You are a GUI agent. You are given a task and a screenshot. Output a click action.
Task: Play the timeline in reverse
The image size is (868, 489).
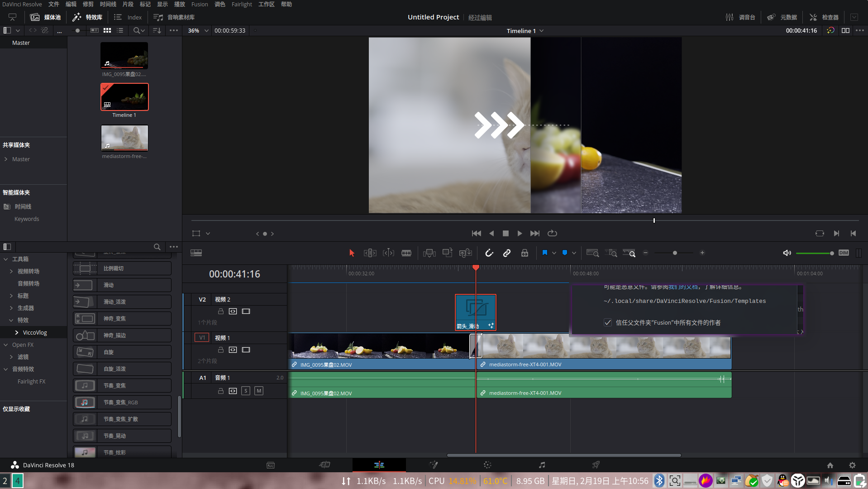point(491,234)
